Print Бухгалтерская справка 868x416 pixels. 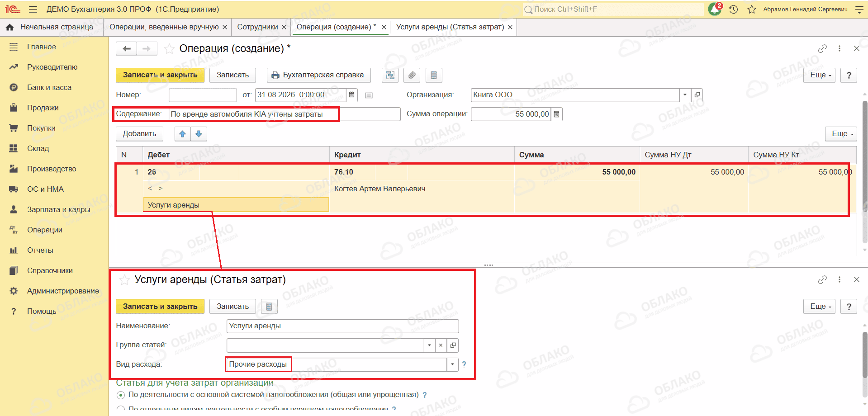pyautogui.click(x=318, y=75)
